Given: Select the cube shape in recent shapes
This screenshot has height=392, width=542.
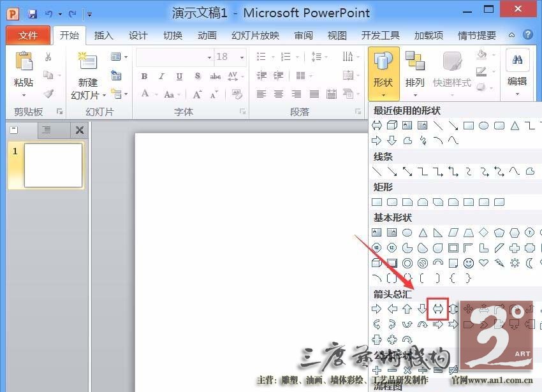Looking at the screenshot, I should pos(392,125).
